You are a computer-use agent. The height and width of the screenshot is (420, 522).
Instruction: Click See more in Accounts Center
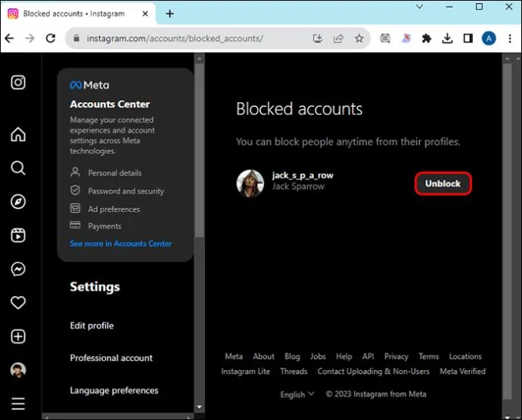[x=120, y=244]
